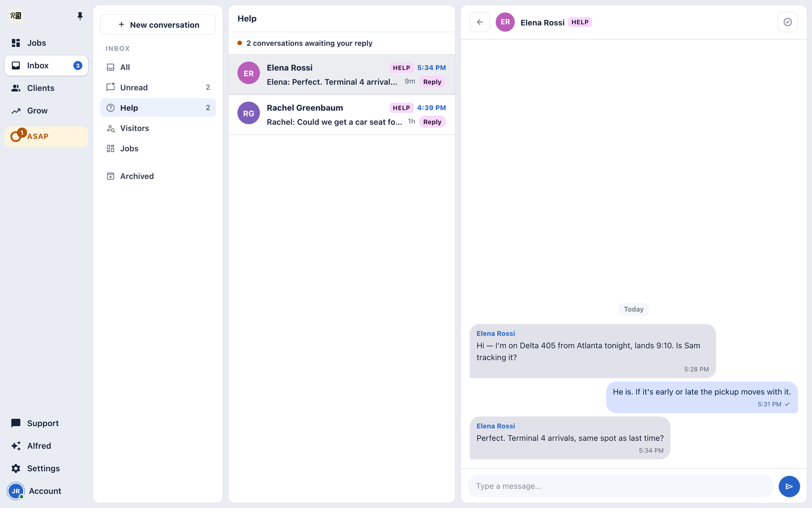Open the Elena Rossi conversation
Viewport: 812px width, 508px height.
click(342, 75)
